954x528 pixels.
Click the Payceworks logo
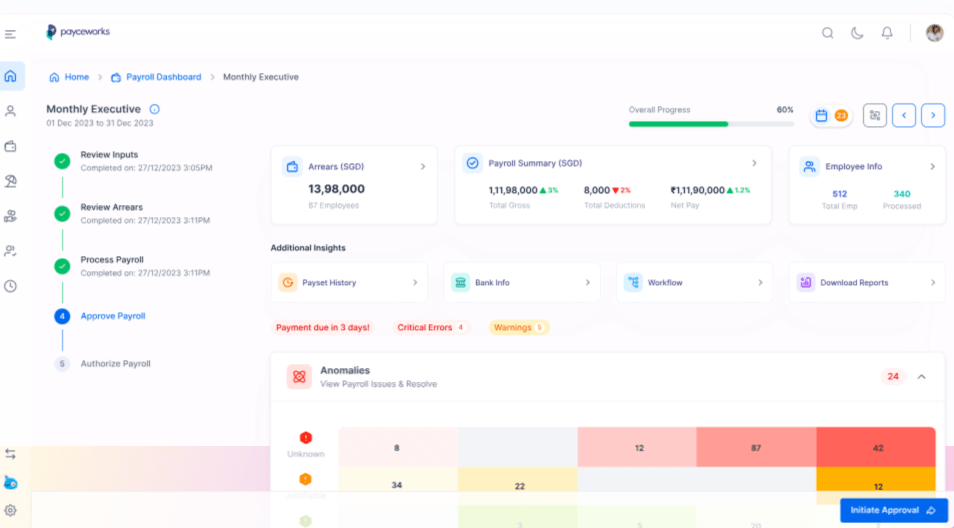coord(78,32)
